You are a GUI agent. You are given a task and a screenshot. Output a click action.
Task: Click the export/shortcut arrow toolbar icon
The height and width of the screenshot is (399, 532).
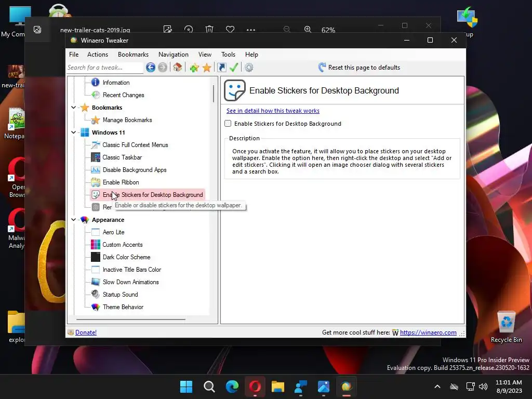tap(221, 68)
